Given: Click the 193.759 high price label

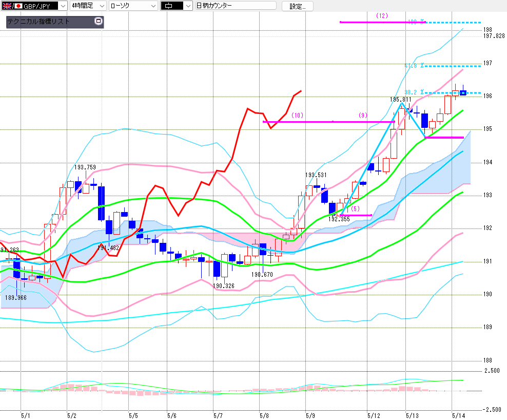Looking at the screenshot, I should [x=85, y=167].
